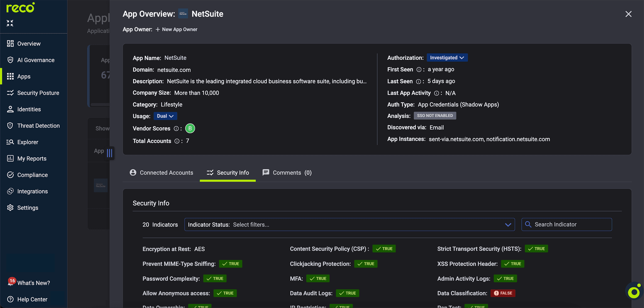
Task: Open the Explorer search-list icon
Action: pos(10,142)
